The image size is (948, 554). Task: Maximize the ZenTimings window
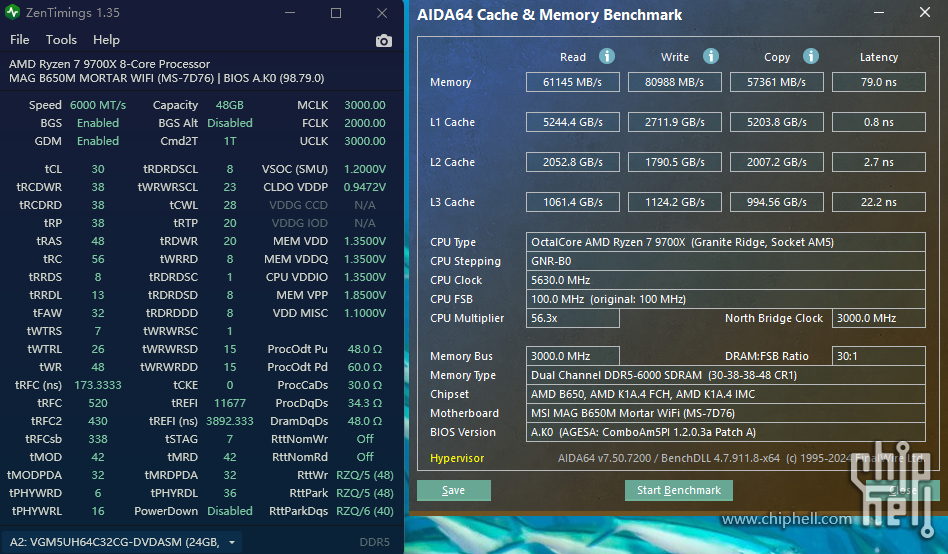click(x=336, y=13)
